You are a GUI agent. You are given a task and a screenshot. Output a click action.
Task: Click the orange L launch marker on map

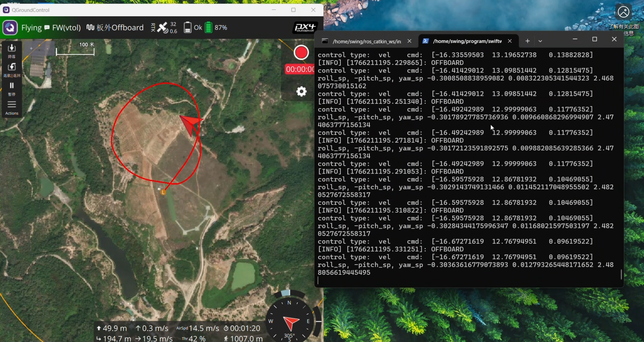[163, 192]
